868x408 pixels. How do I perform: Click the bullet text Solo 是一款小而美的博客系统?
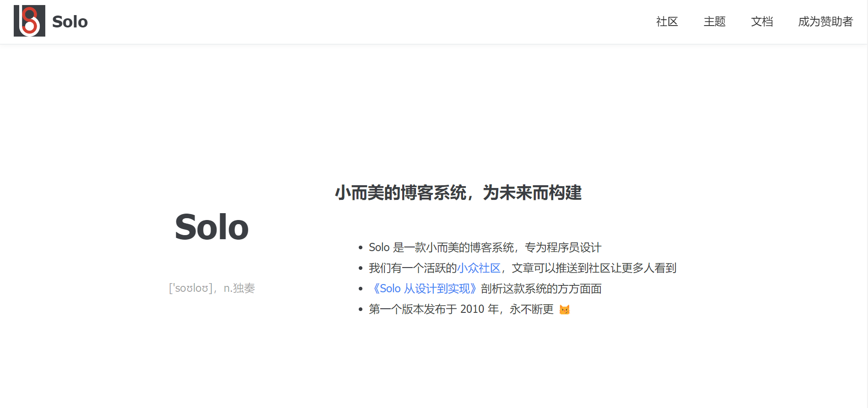(x=442, y=247)
